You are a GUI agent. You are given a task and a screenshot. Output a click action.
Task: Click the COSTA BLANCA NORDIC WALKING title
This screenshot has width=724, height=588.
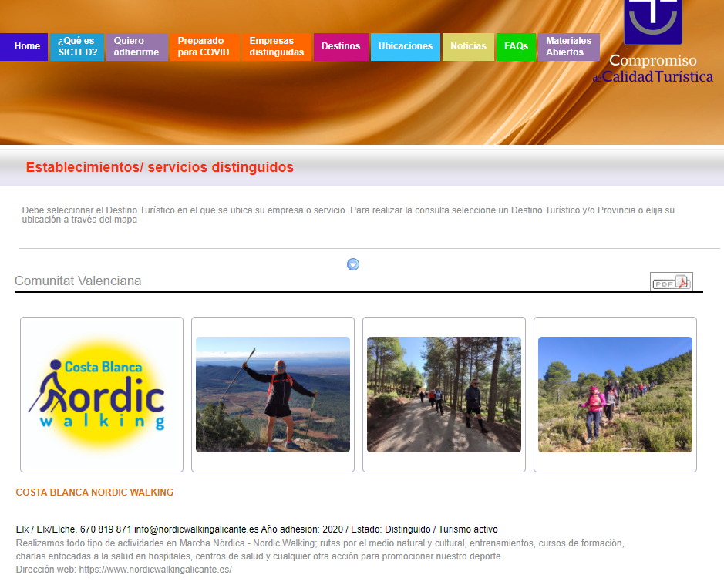pos(95,492)
